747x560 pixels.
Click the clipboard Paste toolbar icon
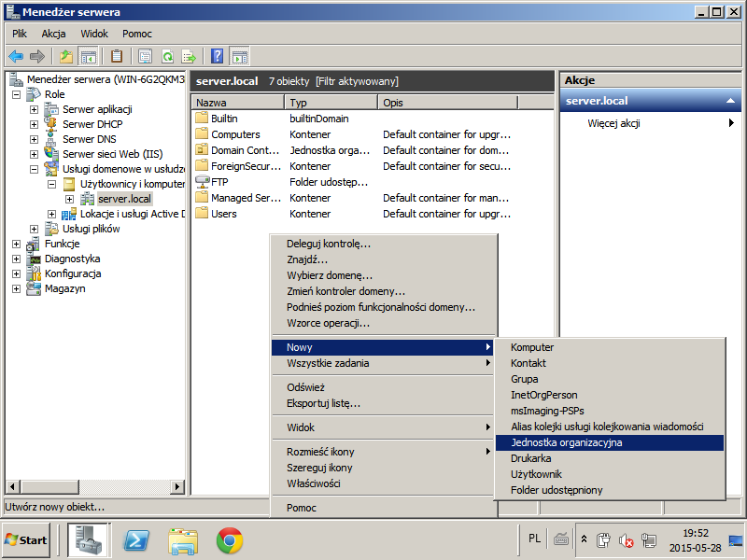(x=117, y=57)
